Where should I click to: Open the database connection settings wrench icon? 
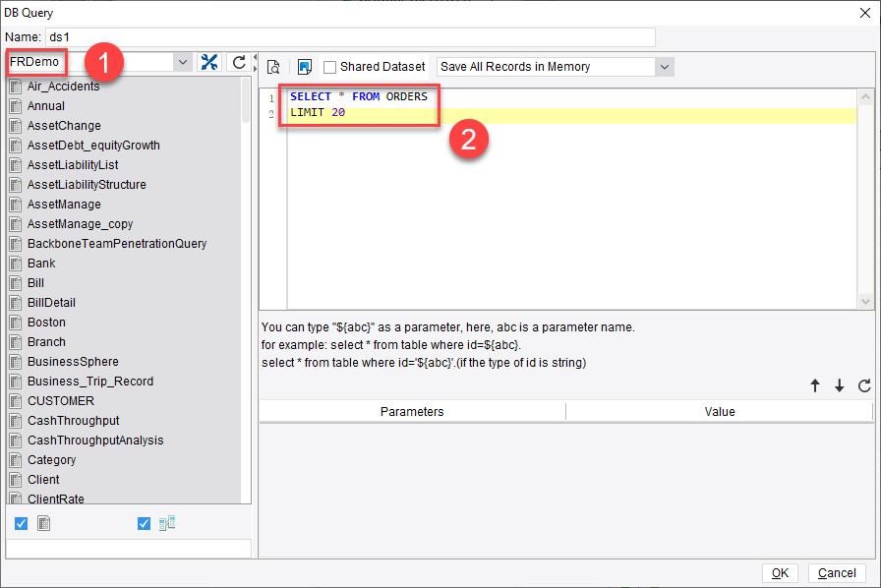click(x=209, y=61)
